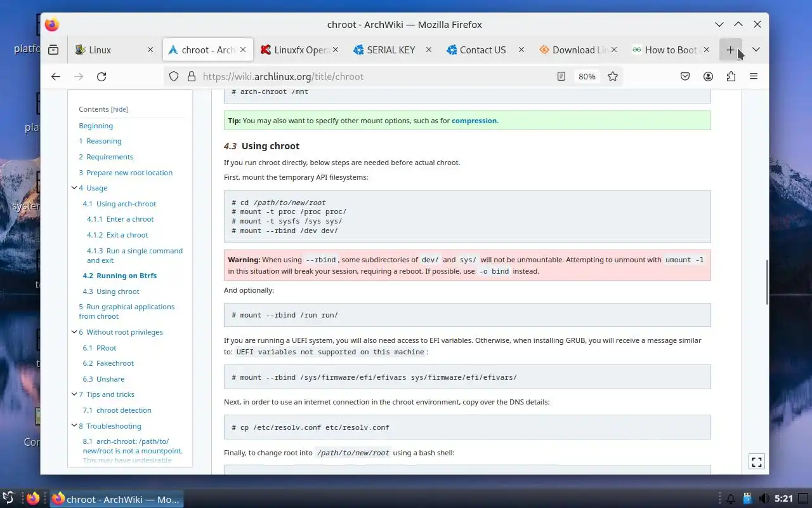Open tray icon beside the bell
The height and width of the screenshot is (508, 812).
pyautogui.click(x=747, y=499)
